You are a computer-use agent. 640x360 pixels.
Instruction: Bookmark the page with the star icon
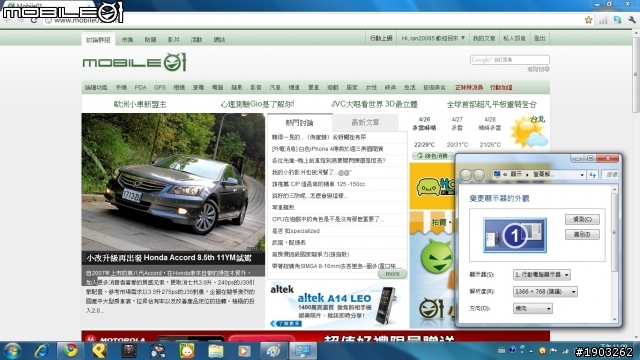click(x=588, y=20)
